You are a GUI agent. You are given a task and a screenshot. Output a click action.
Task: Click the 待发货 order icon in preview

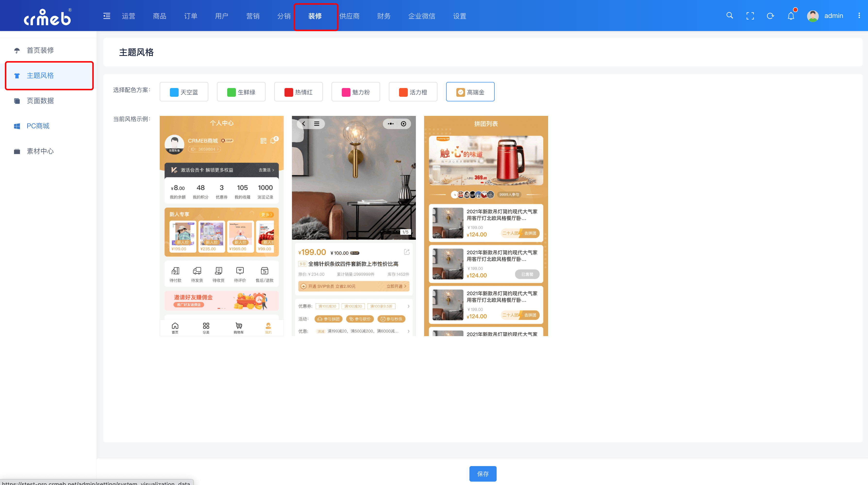click(x=197, y=271)
